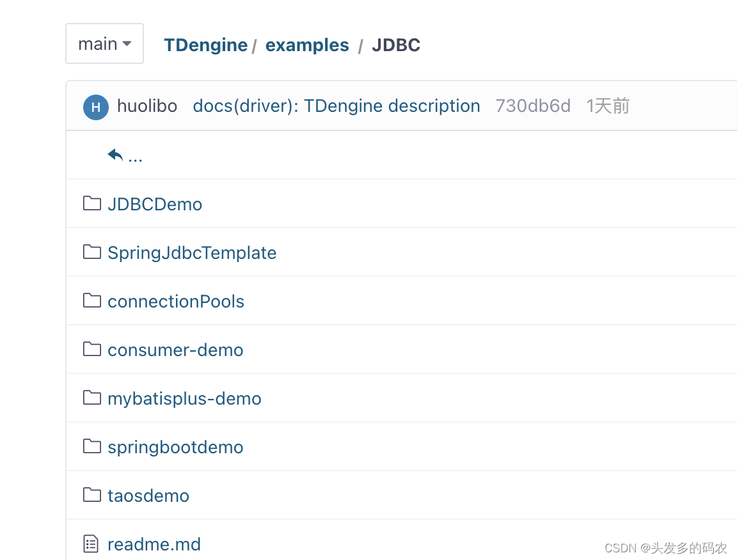Click the consumer-demo folder icon
Screen dimensions: 737x560
(91, 348)
